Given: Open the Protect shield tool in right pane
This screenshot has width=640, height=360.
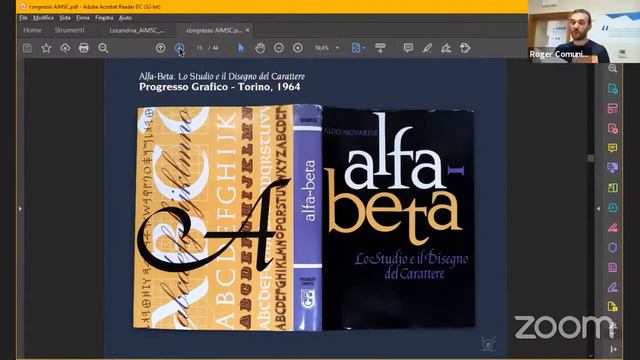Looking at the screenshot, I should point(613,247).
